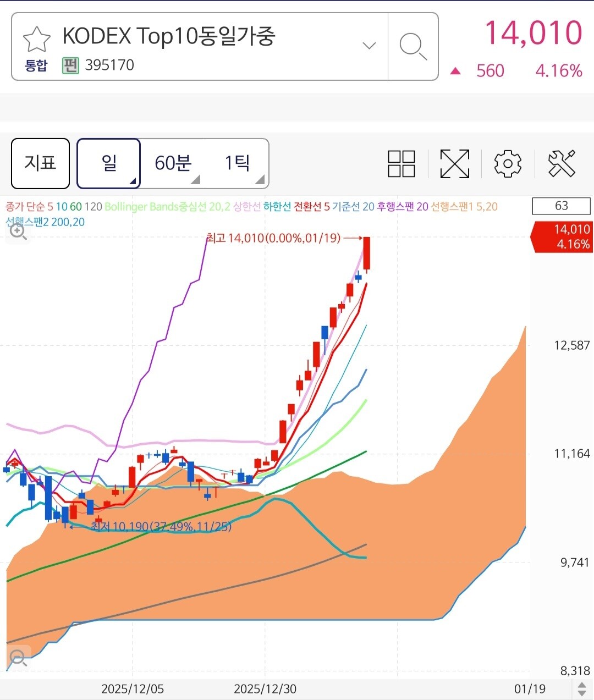Click the 11,164 price axis label
Image resolution: width=594 pixels, height=700 pixels.
coord(572,454)
